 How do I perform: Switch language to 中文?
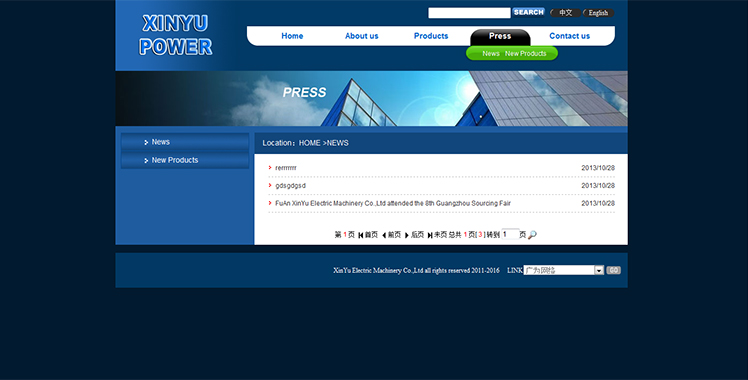pos(565,13)
